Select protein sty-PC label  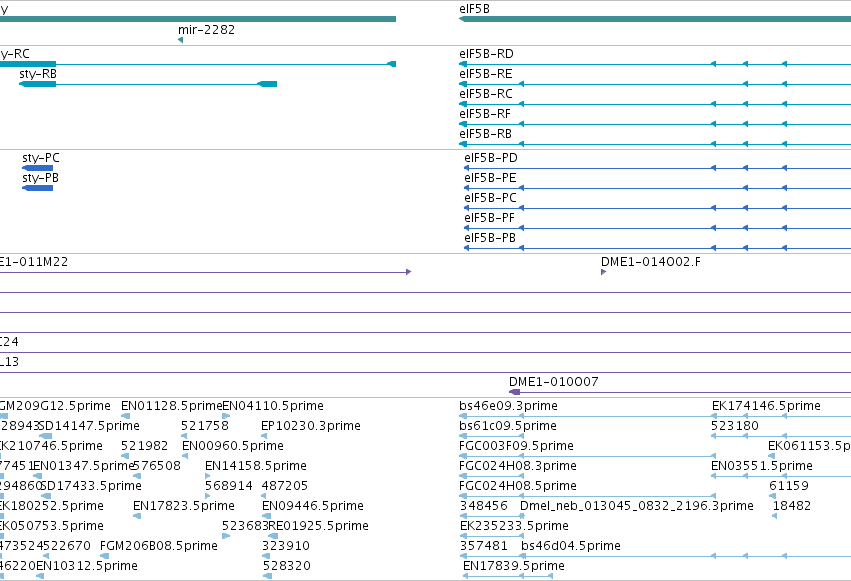pos(41,158)
